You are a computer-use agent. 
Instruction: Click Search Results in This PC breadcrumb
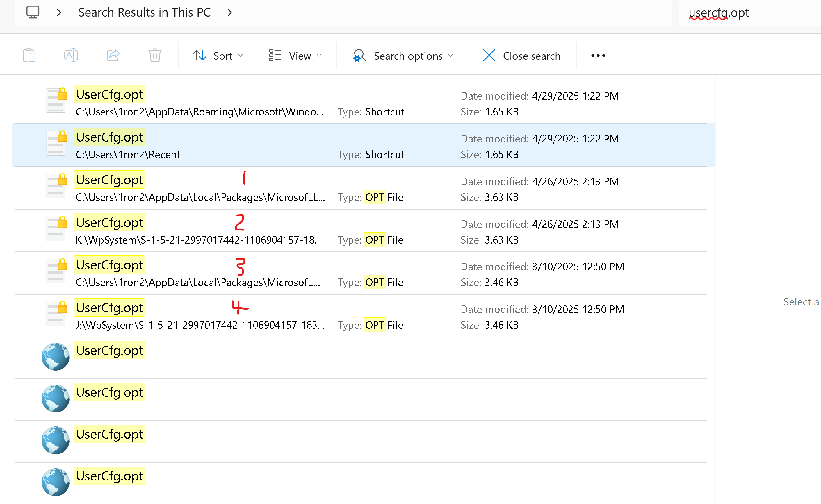point(144,13)
